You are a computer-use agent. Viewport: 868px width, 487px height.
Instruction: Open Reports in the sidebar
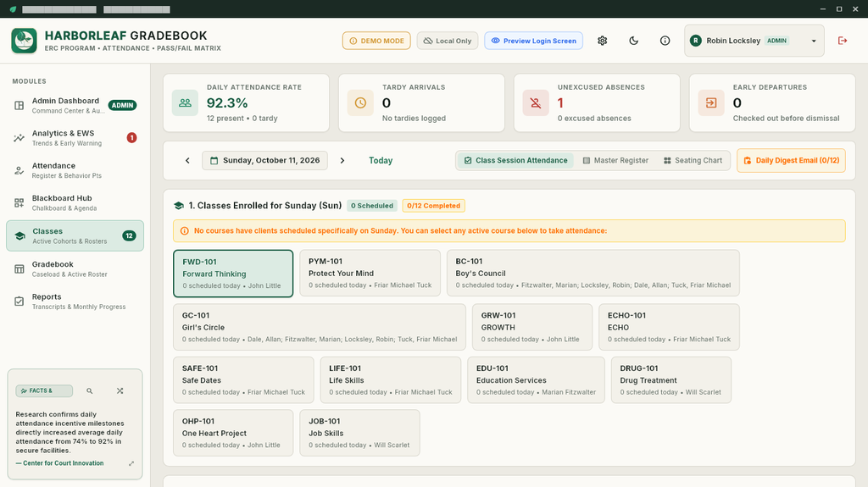point(75,302)
